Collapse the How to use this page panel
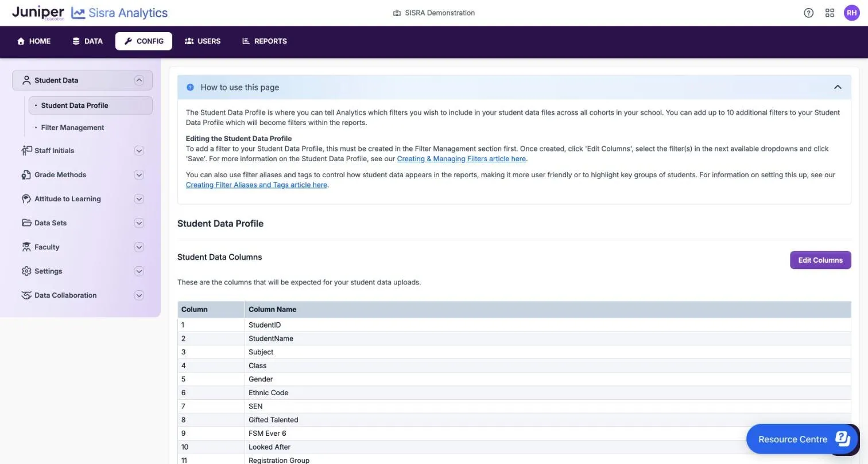The image size is (868, 464). click(838, 87)
